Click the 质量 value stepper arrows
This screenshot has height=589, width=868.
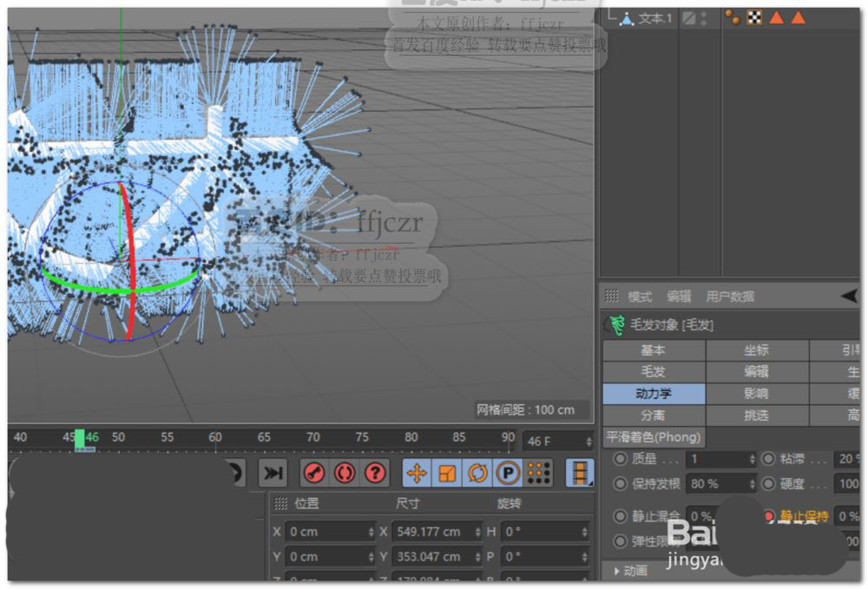[x=752, y=459]
